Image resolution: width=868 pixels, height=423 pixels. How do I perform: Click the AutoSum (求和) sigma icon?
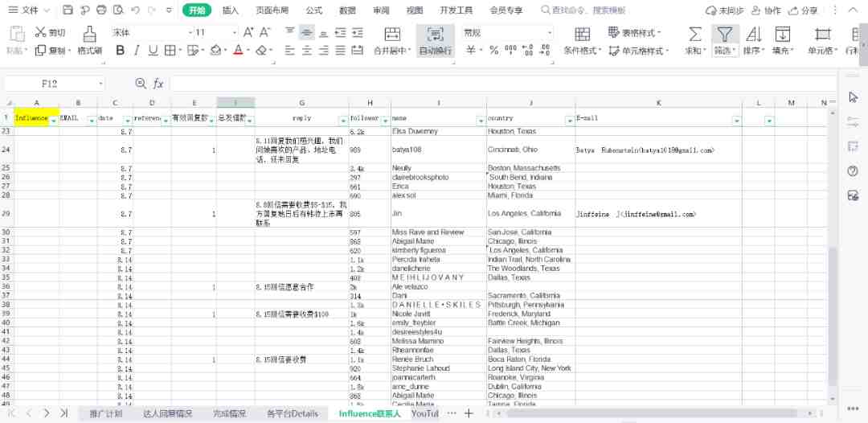(694, 34)
